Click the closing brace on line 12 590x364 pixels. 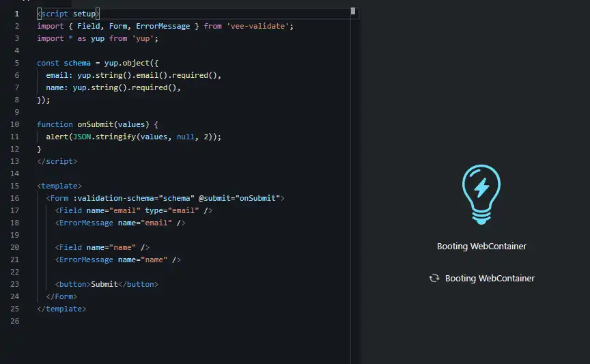click(39, 149)
